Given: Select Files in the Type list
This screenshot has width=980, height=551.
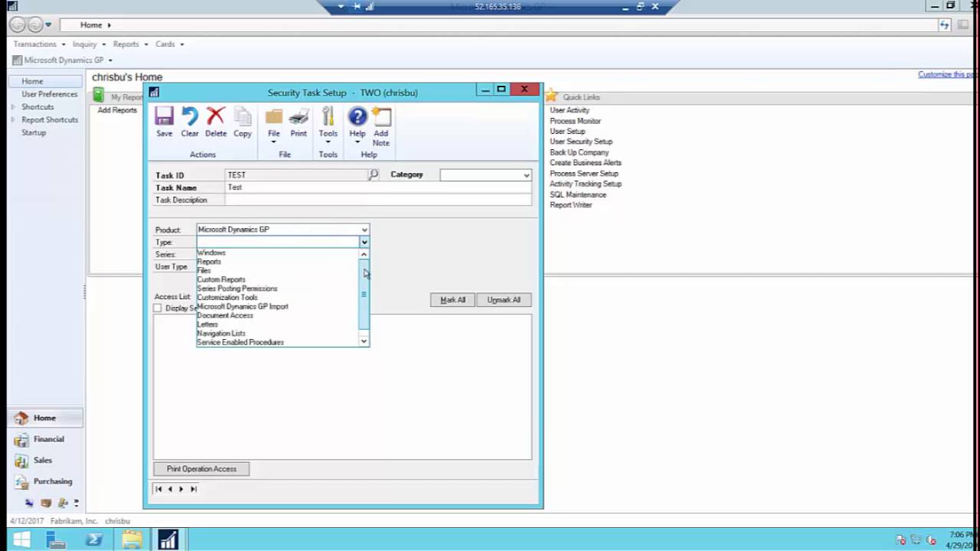Looking at the screenshot, I should click(204, 271).
